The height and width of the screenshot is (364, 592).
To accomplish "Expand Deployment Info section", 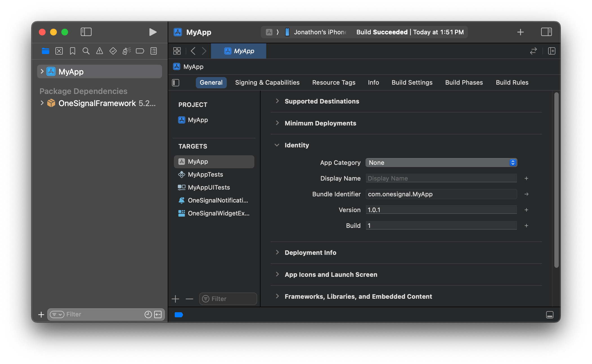I will [277, 252].
